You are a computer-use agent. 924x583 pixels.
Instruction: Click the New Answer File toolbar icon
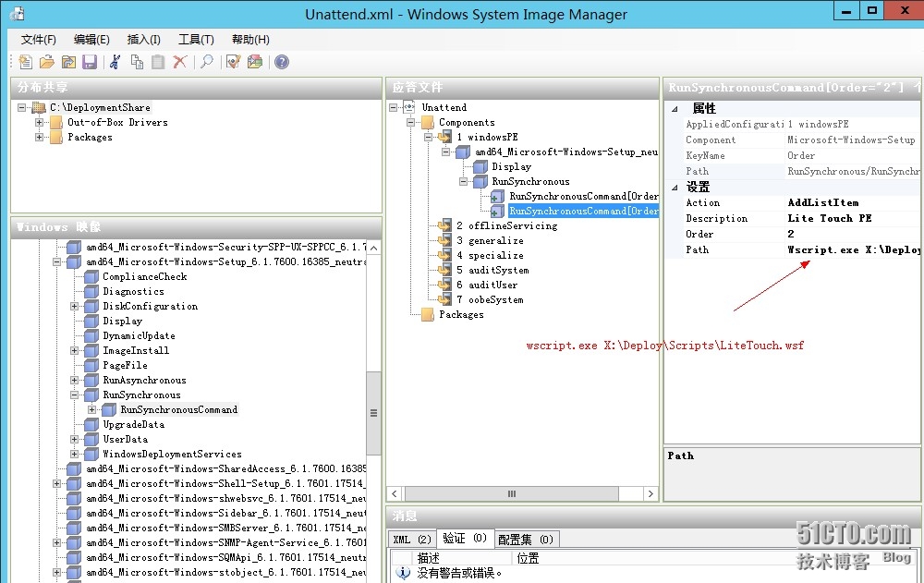click(25, 62)
